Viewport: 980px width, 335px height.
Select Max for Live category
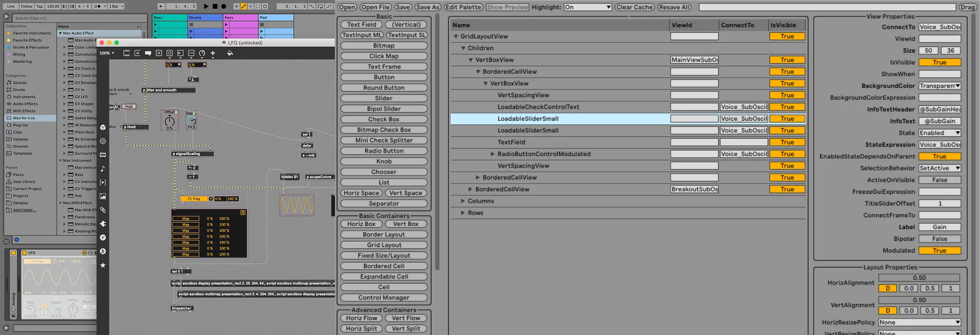coord(24,118)
